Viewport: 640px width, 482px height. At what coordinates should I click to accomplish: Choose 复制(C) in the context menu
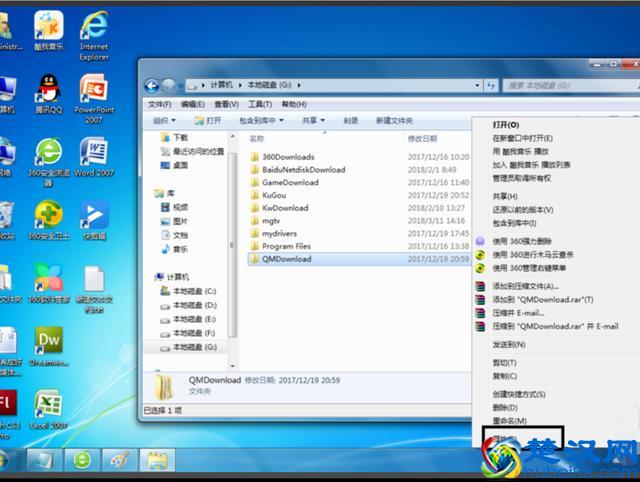(505, 376)
